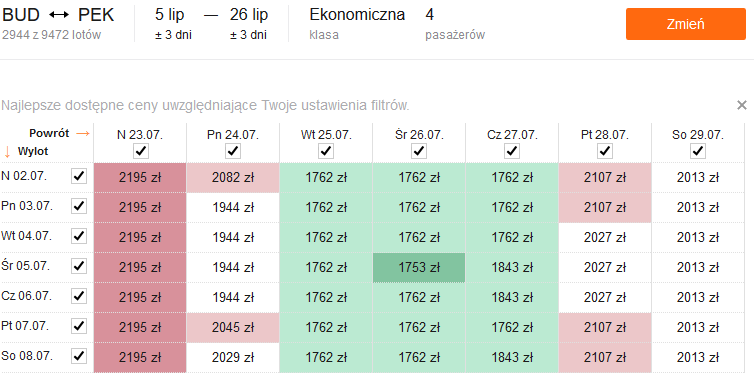Click the bidirectional arrow between BUD and PEK
The width and height of the screenshot is (754, 389).
tap(59, 15)
